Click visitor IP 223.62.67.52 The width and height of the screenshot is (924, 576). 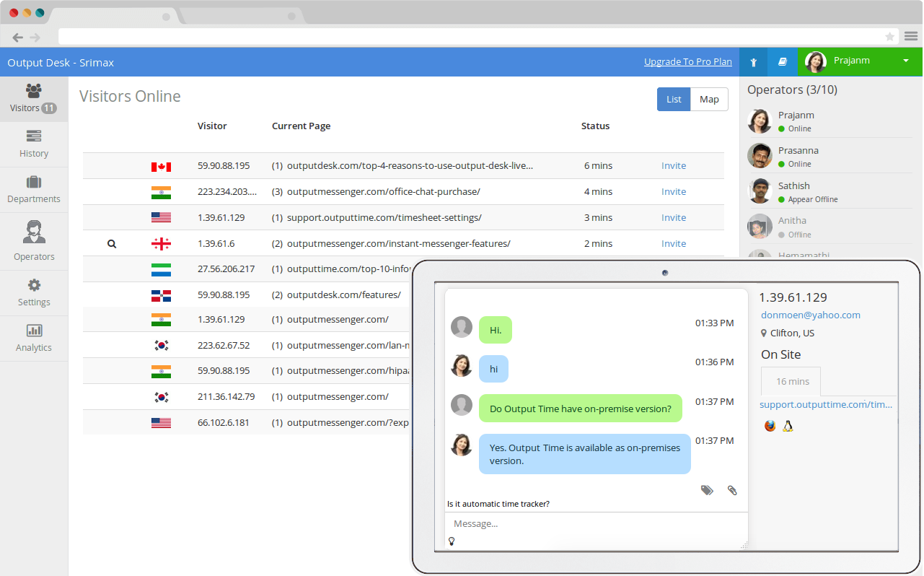(x=224, y=346)
